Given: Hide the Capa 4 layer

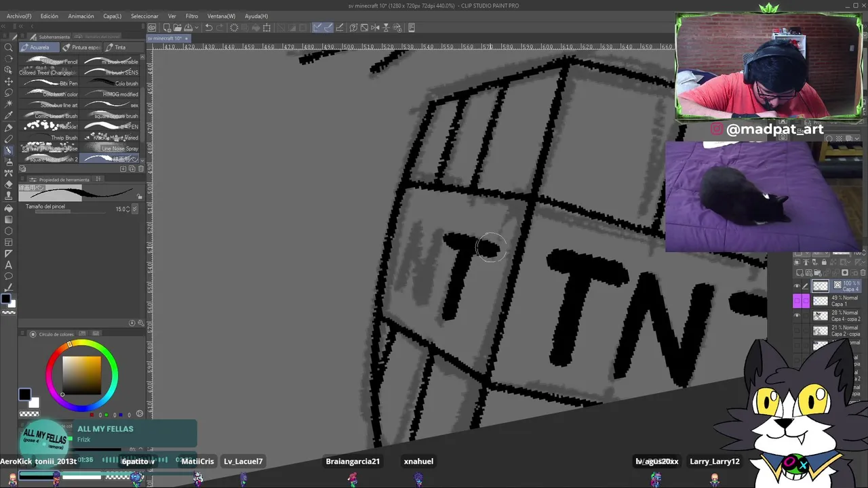Looking at the screenshot, I should point(797,286).
